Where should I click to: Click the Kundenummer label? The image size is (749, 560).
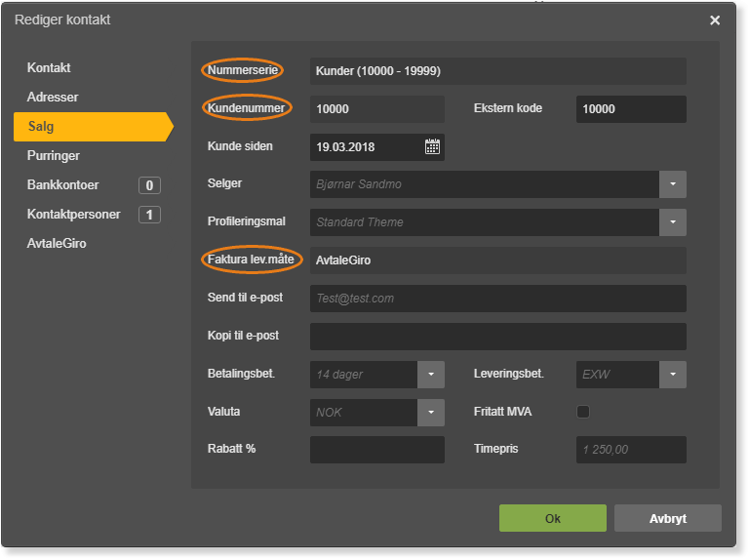246,108
